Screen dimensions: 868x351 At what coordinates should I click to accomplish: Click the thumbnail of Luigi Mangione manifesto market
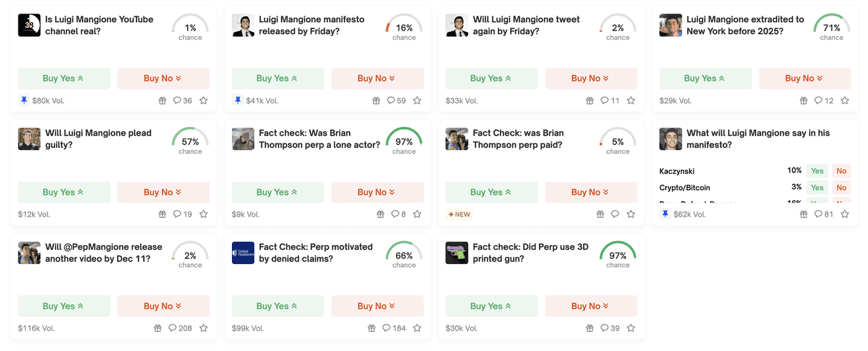pos(243,26)
